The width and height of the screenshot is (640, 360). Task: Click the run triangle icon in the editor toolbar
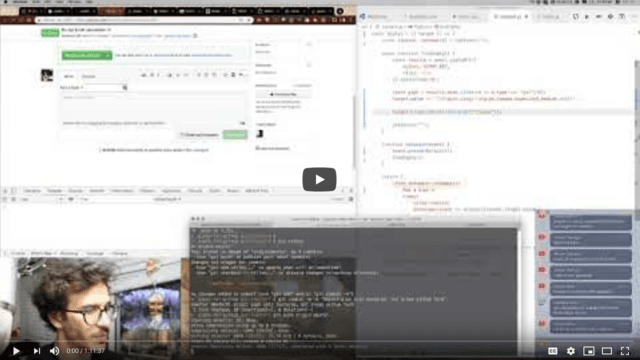coord(587,16)
